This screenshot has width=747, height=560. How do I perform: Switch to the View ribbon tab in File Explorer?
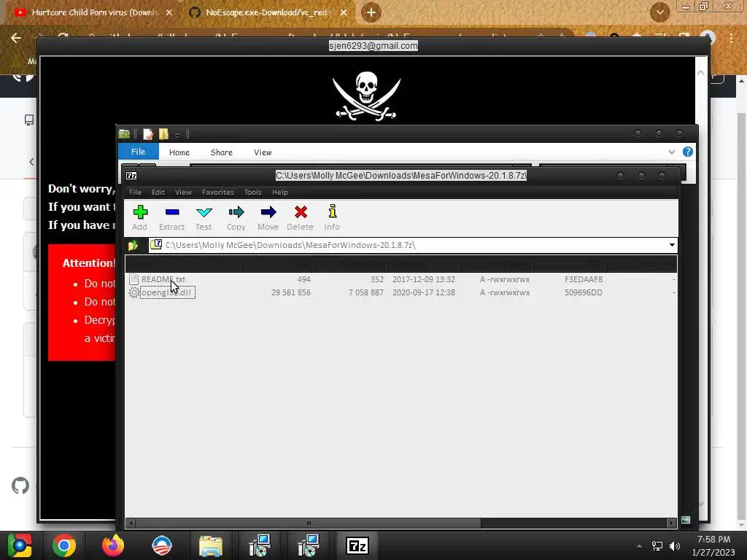(263, 152)
